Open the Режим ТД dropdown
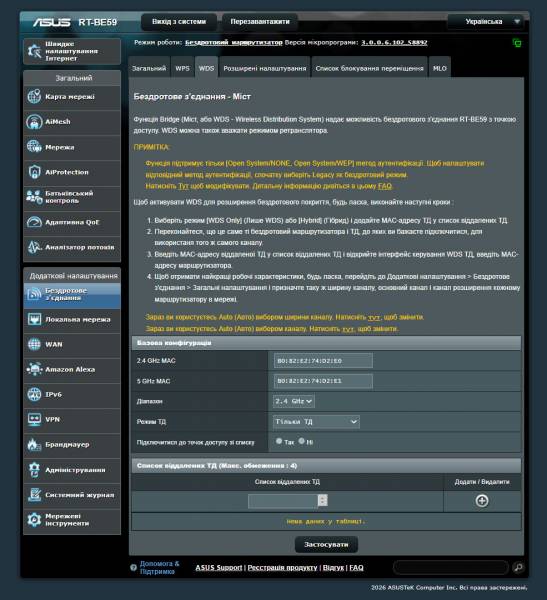Screen dimensions: 547x600 point(316,421)
